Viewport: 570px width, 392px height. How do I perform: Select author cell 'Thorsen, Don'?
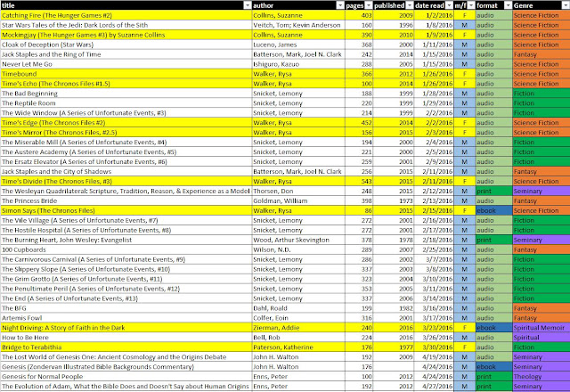click(298, 191)
